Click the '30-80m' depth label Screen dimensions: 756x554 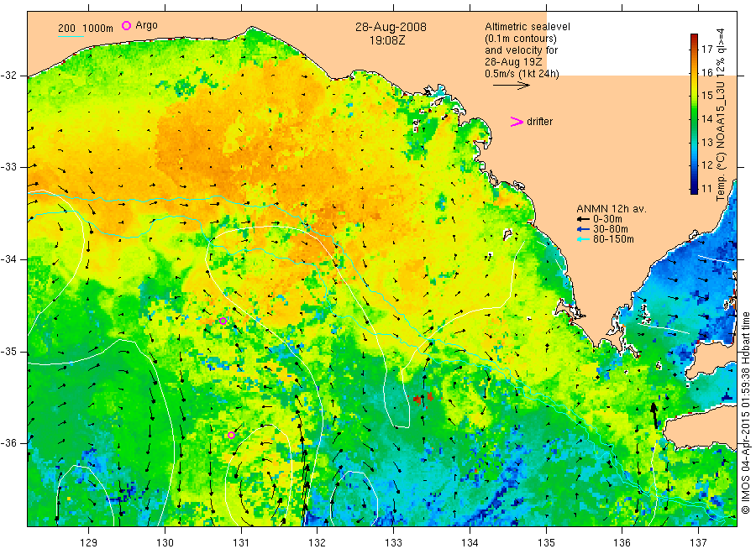[611, 229]
